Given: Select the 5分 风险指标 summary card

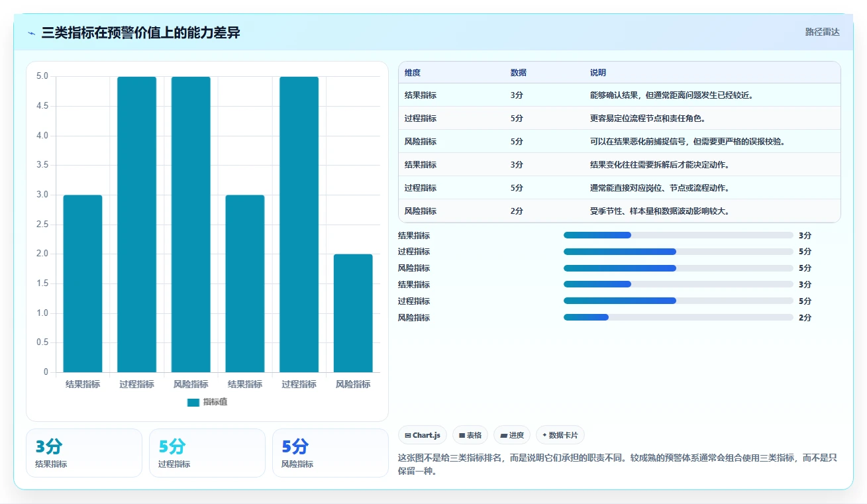Looking at the screenshot, I should tap(331, 453).
